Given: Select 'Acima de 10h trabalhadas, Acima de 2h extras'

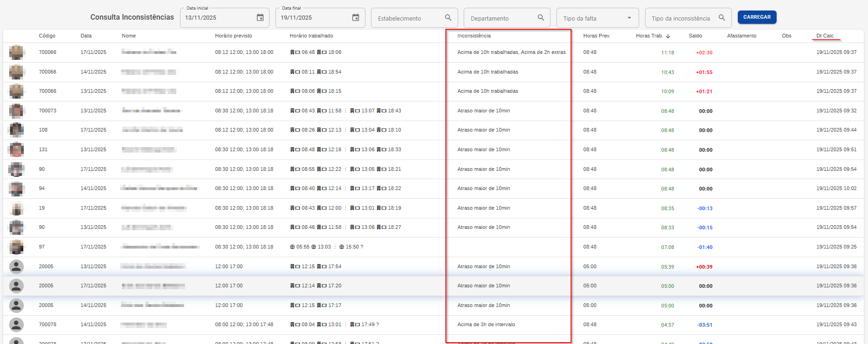Looking at the screenshot, I should click(511, 53).
